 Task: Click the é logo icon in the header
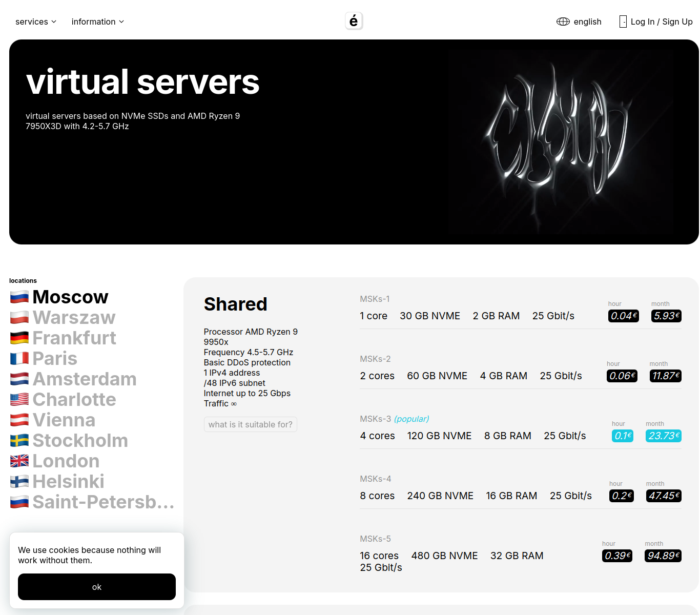[354, 21]
